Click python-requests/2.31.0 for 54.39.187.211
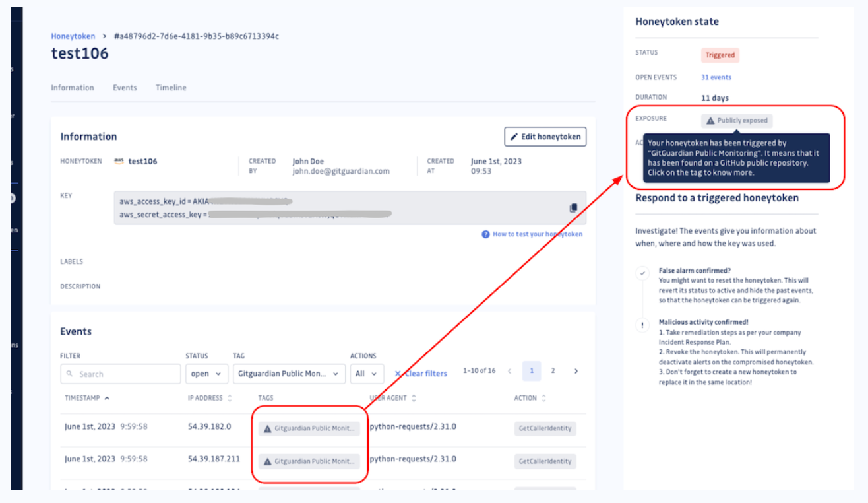This screenshot has width=868, height=503. (413, 459)
